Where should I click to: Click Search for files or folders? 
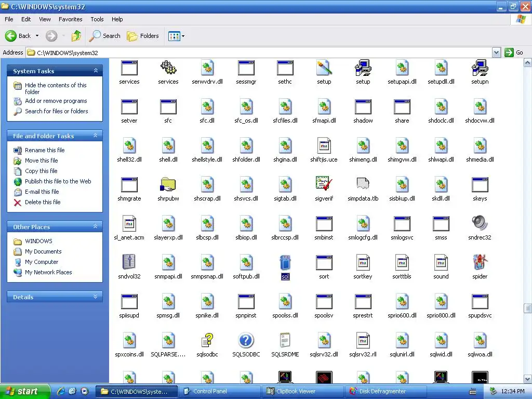pyautogui.click(x=56, y=111)
